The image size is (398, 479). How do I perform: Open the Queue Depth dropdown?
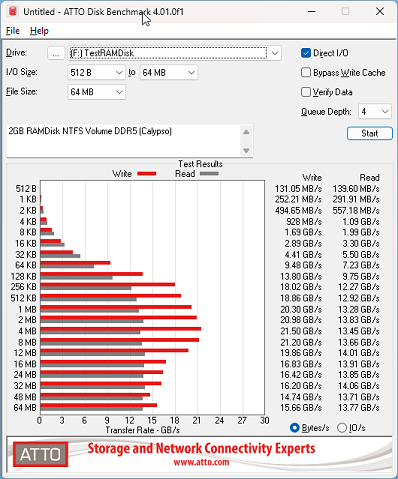(x=375, y=111)
